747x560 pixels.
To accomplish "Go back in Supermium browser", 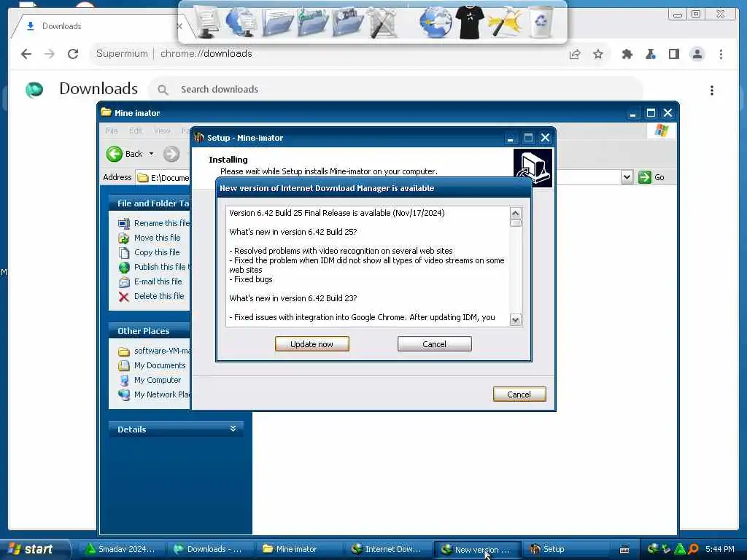I will coord(26,54).
